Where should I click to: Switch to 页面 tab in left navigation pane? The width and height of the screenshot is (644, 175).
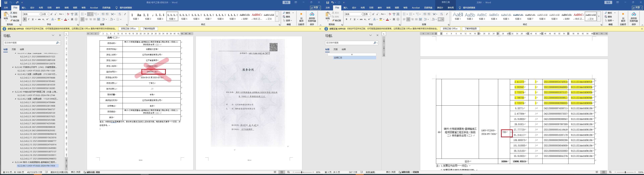tap(14, 49)
